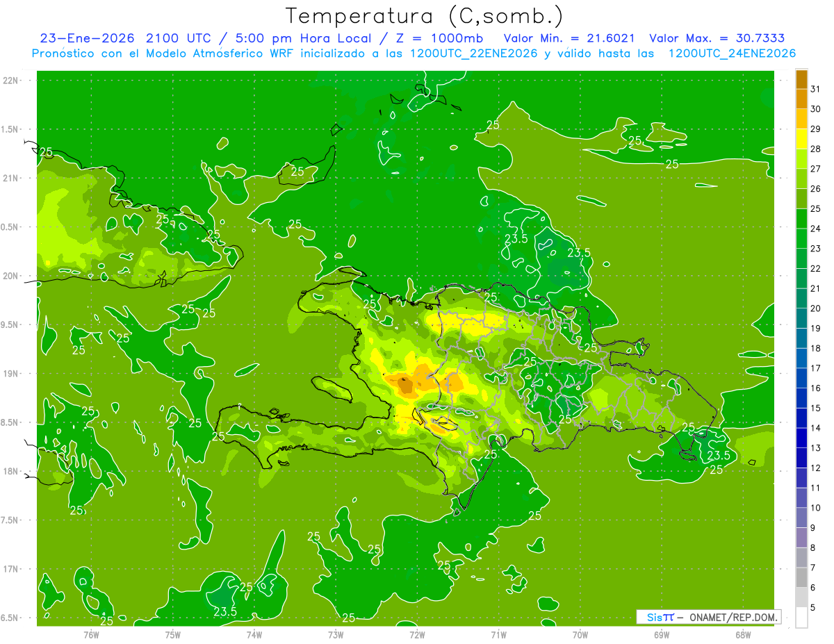Click the '71W' longitude axis label
Image resolution: width=834 pixels, height=644 pixels.
point(498,634)
